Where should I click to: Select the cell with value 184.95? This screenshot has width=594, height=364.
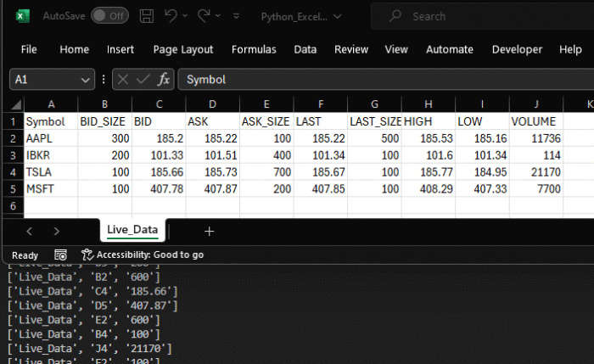point(482,172)
